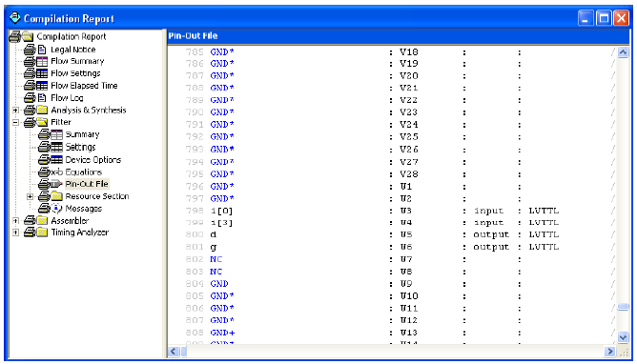637x364 pixels.
Task: Click scroll up arrow in Pin-Out pane
Action: 623,52
